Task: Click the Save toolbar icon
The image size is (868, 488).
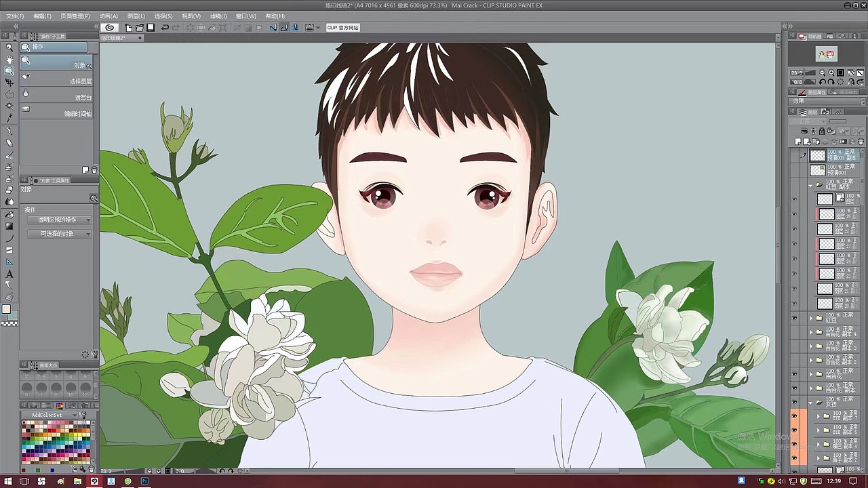Action: [150, 28]
